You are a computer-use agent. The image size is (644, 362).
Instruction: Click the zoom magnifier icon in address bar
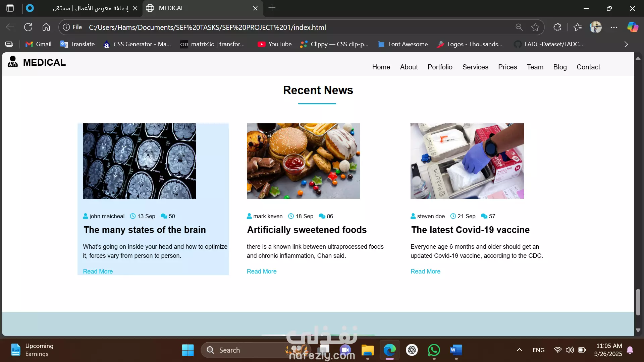pos(519,27)
